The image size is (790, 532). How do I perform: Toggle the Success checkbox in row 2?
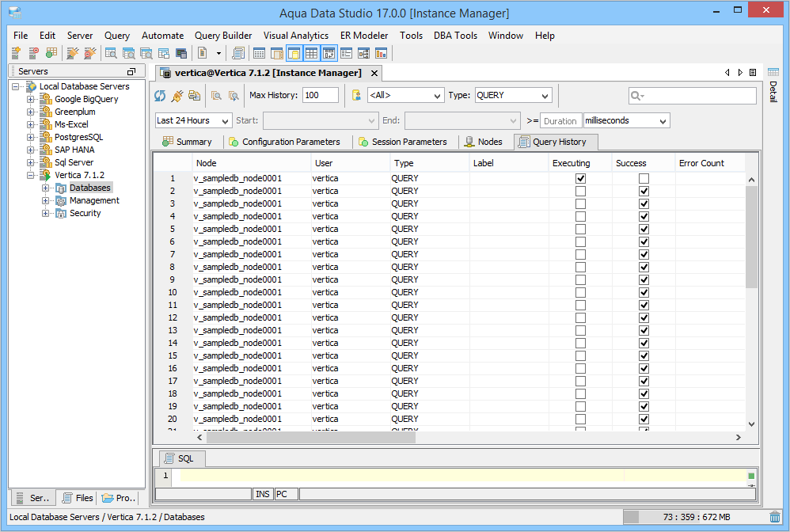pyautogui.click(x=644, y=191)
